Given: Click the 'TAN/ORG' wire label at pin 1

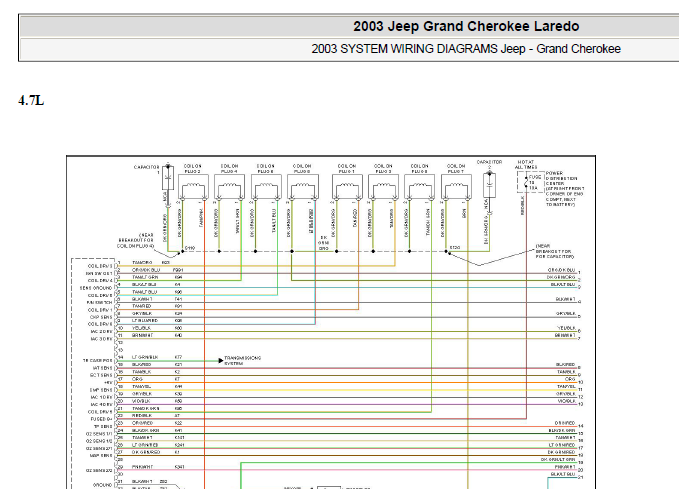Looking at the screenshot, I should point(142,263).
